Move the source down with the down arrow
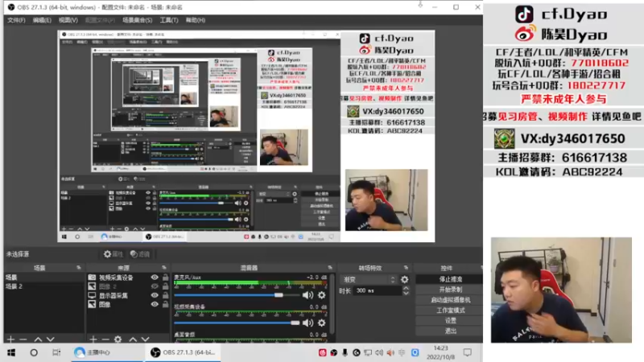644x362 pixels. pos(146,339)
